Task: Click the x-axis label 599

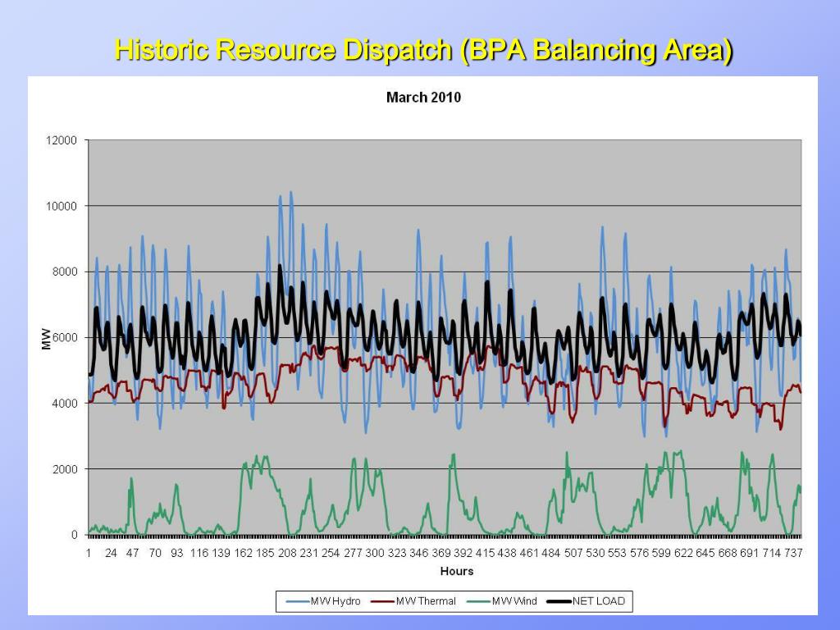Action: click(x=661, y=553)
